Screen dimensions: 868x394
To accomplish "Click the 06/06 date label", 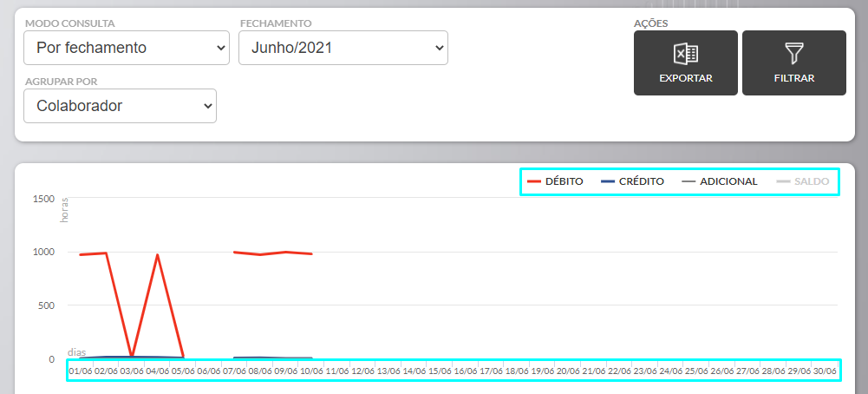I will tap(209, 371).
